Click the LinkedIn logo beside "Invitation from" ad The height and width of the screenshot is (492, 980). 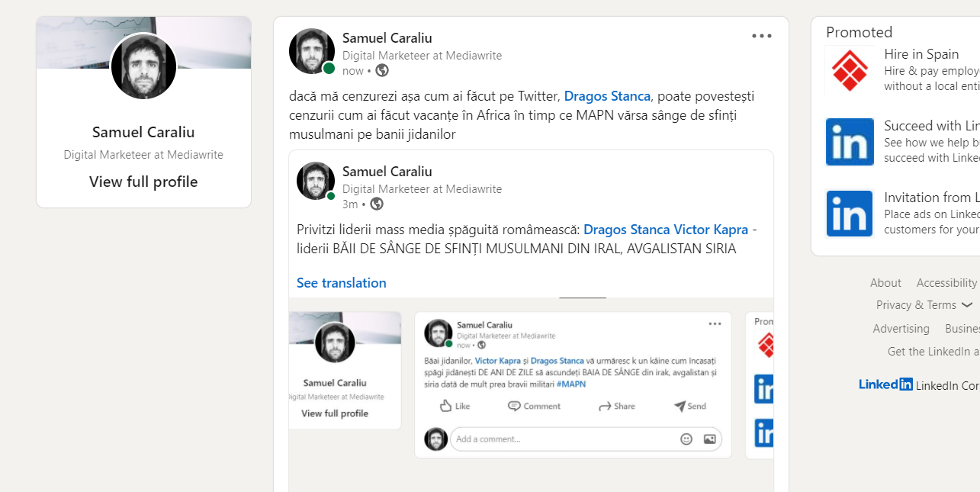[850, 214]
